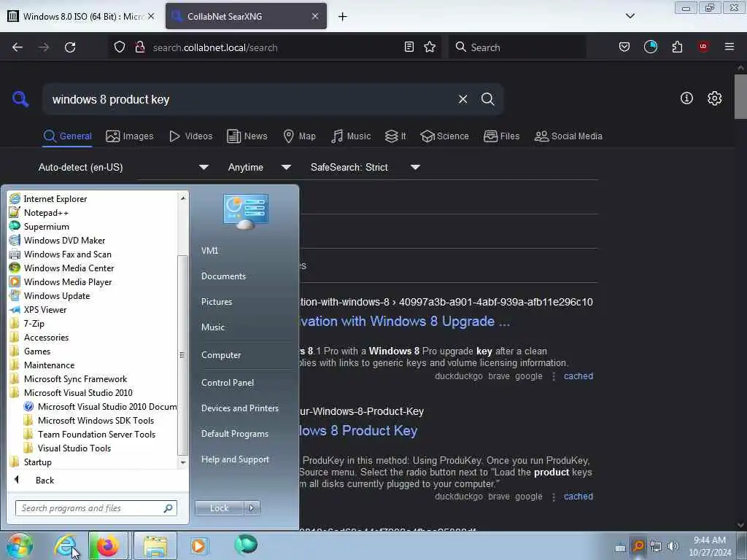Screen dimensions: 747x560
Task: Open the SearXNG about info icon
Action: pyautogui.click(x=686, y=98)
